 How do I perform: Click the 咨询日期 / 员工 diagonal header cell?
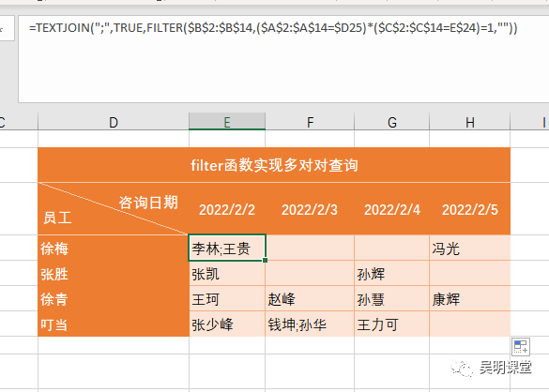pyautogui.click(x=114, y=208)
